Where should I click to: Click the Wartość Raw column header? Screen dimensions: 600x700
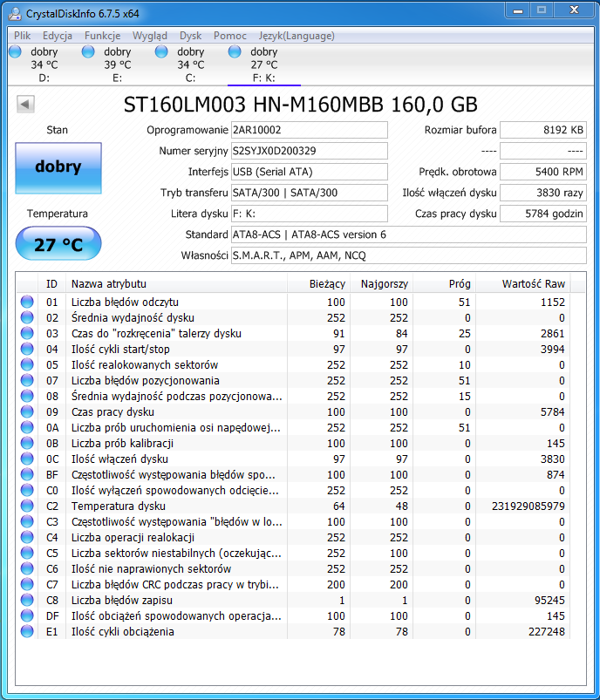pyautogui.click(x=523, y=284)
